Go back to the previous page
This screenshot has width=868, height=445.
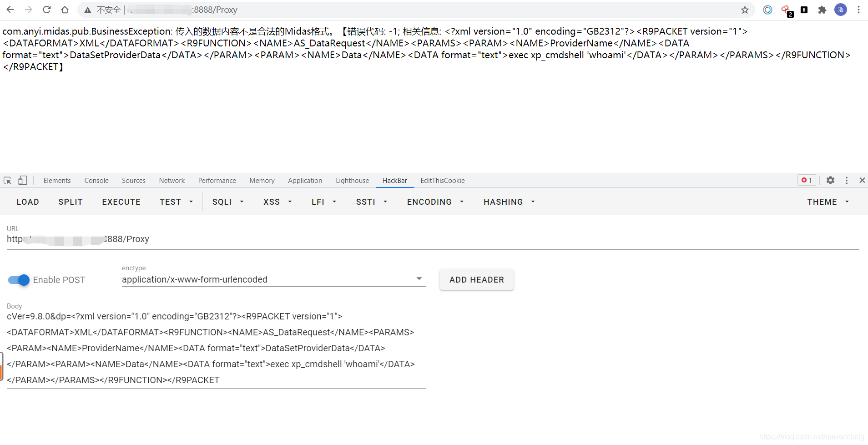[x=10, y=10]
